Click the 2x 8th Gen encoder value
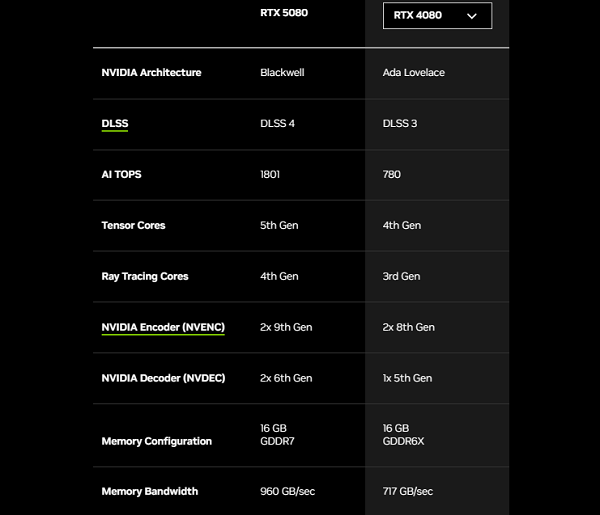 click(x=408, y=327)
